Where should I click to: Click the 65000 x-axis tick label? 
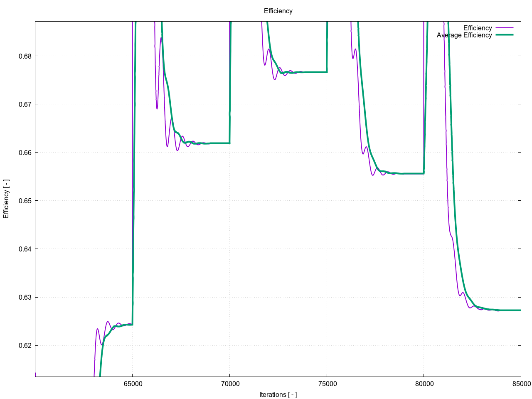[132, 384]
